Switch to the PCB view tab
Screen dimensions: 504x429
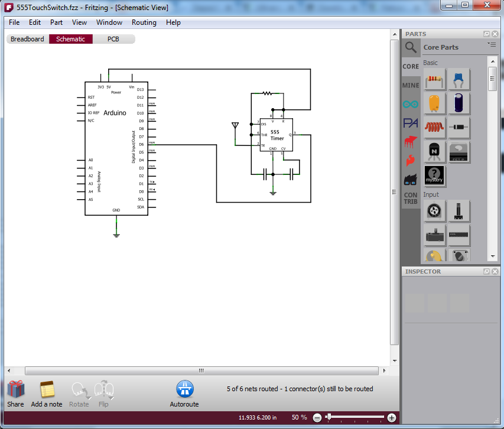[113, 38]
